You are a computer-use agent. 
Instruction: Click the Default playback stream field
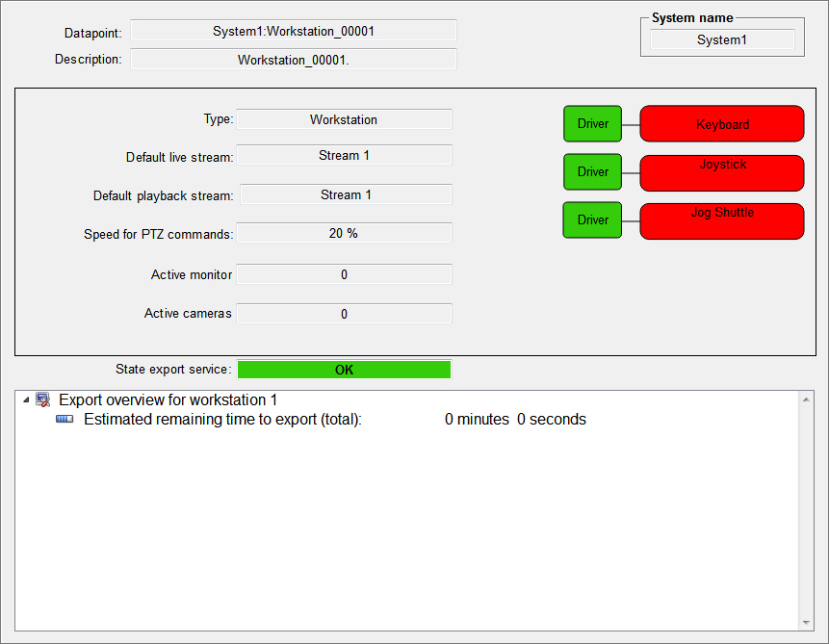coord(347,194)
